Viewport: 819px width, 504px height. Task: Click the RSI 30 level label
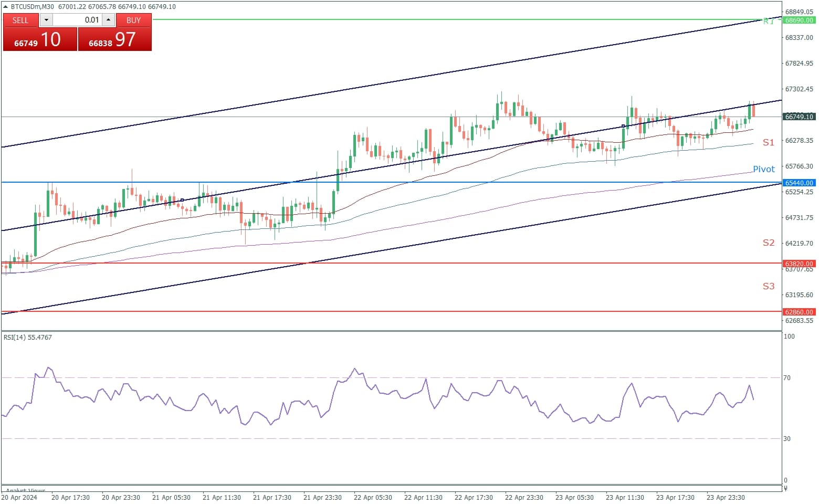[787, 438]
